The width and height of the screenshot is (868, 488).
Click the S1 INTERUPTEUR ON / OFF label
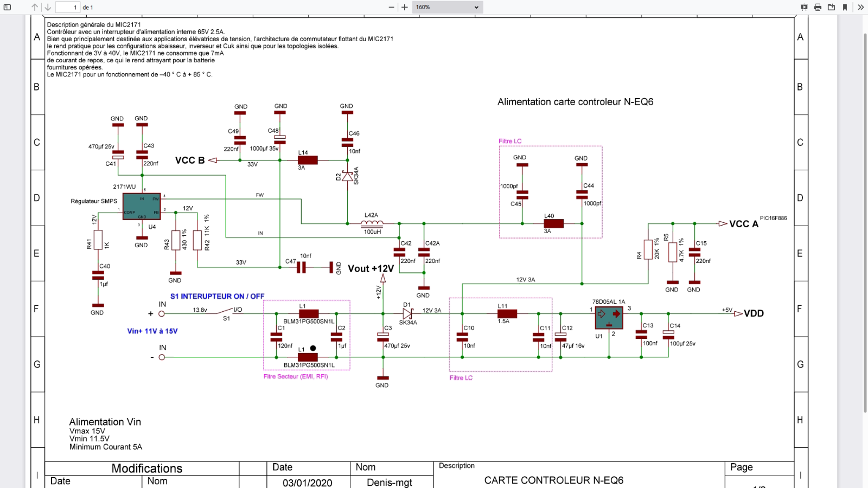pos(217,297)
